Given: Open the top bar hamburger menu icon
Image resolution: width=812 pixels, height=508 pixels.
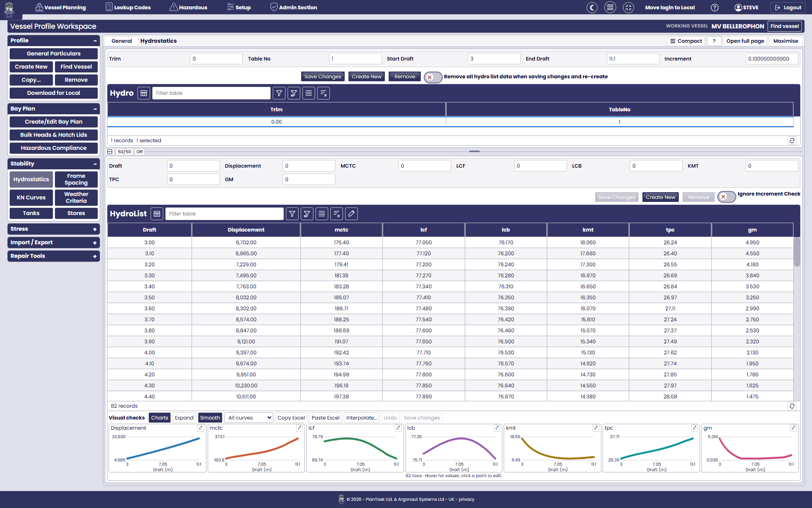Looking at the screenshot, I should tap(610, 7).
